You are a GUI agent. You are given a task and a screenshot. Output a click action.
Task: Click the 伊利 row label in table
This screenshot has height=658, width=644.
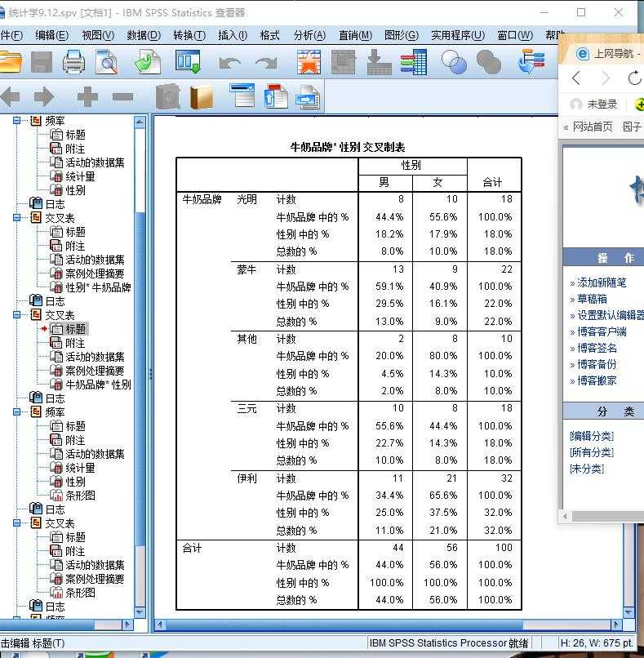[246, 478]
